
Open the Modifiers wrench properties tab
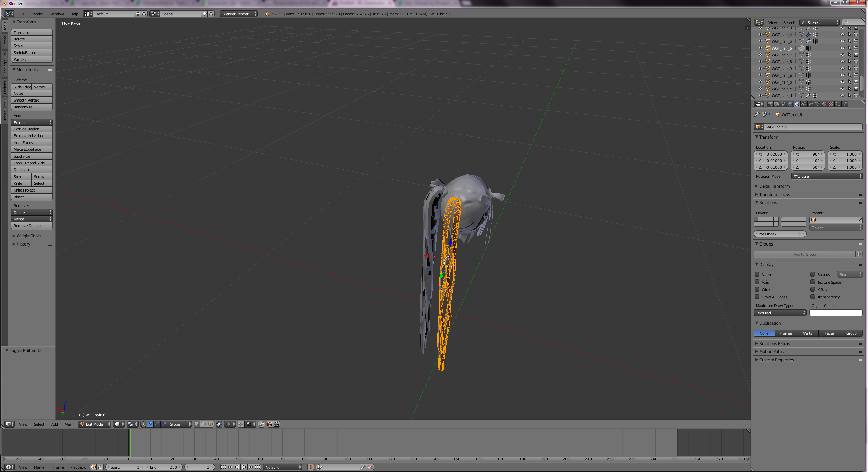point(811,104)
